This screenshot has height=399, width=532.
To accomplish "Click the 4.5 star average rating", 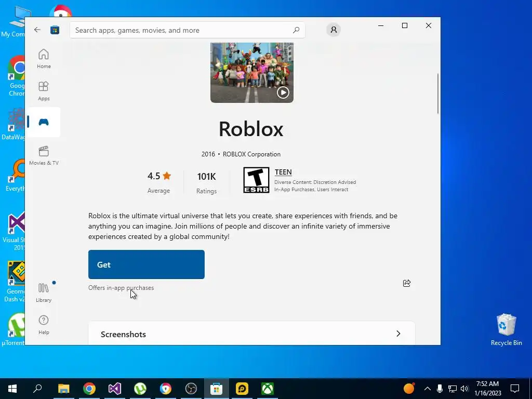I will click(159, 182).
